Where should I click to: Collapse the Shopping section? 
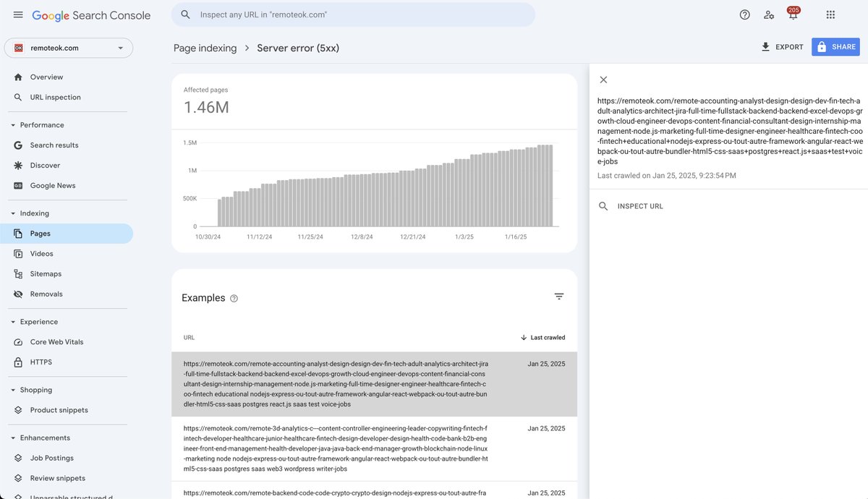[x=32, y=390]
